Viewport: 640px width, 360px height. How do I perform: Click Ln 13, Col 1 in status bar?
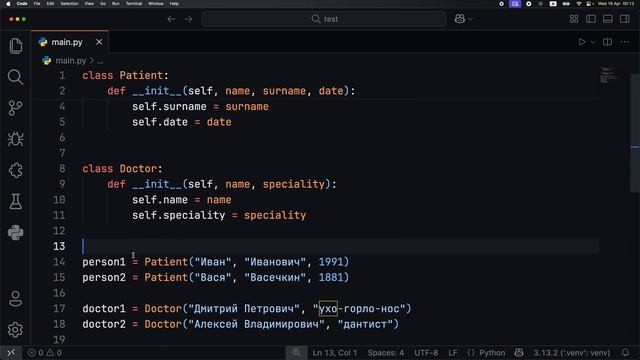point(335,353)
